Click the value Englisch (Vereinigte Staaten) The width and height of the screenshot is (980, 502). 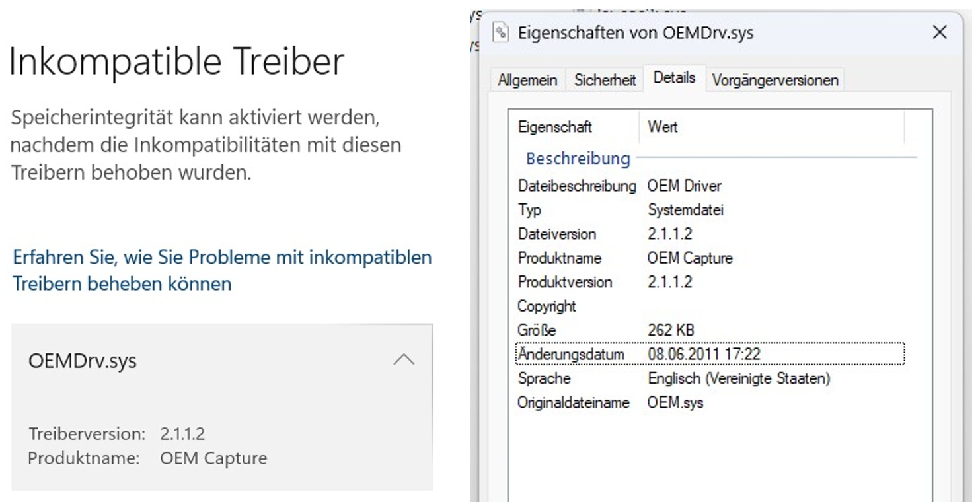click(739, 378)
